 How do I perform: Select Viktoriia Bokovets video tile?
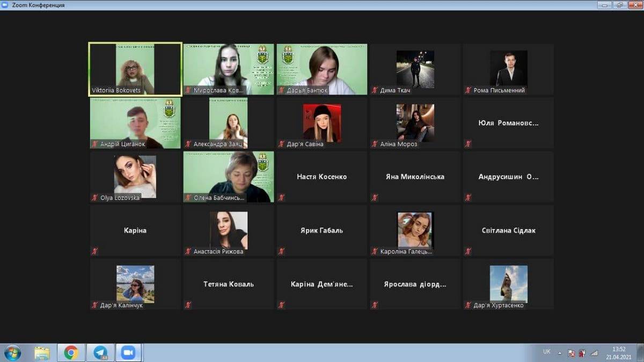135,69
